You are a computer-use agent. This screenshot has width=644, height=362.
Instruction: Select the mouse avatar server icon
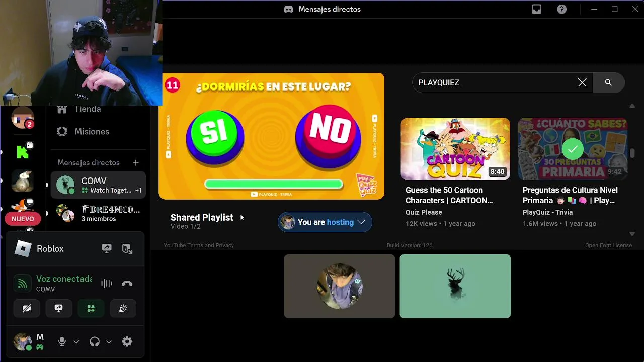click(23, 182)
